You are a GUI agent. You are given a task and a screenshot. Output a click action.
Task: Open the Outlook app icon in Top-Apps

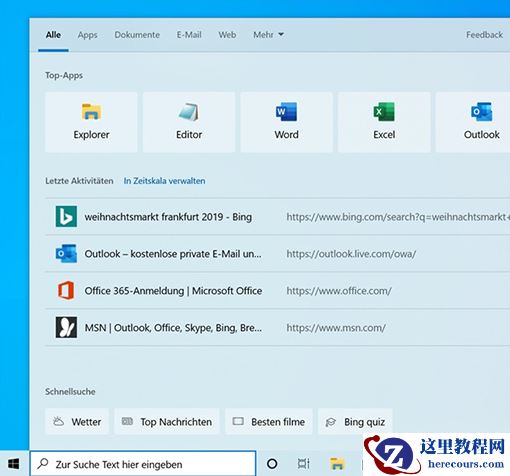[481, 112]
